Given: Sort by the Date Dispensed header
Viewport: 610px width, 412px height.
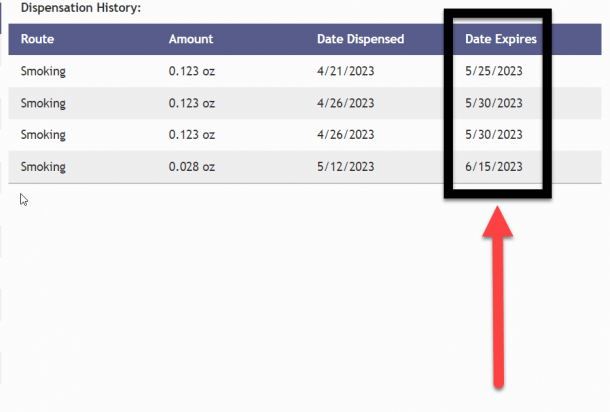Looking at the screenshot, I should click(x=361, y=39).
